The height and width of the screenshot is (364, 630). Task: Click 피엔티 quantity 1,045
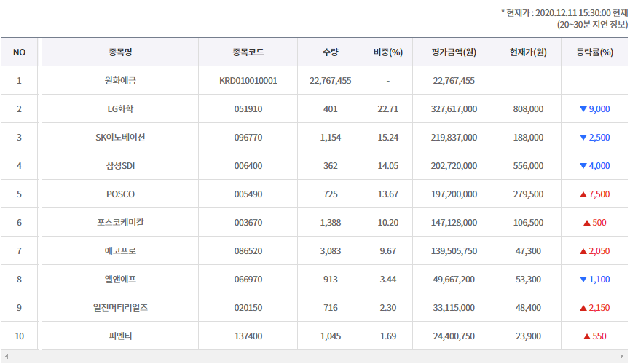330,336
